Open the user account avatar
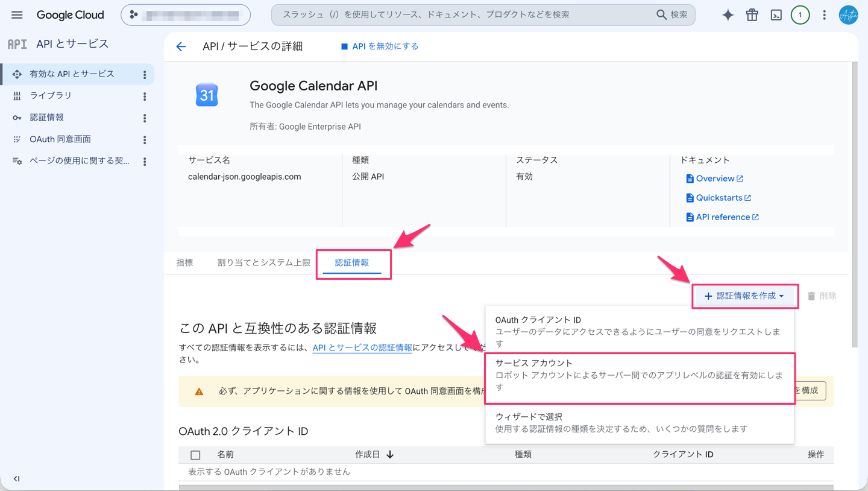The width and height of the screenshot is (868, 491). [x=849, y=15]
